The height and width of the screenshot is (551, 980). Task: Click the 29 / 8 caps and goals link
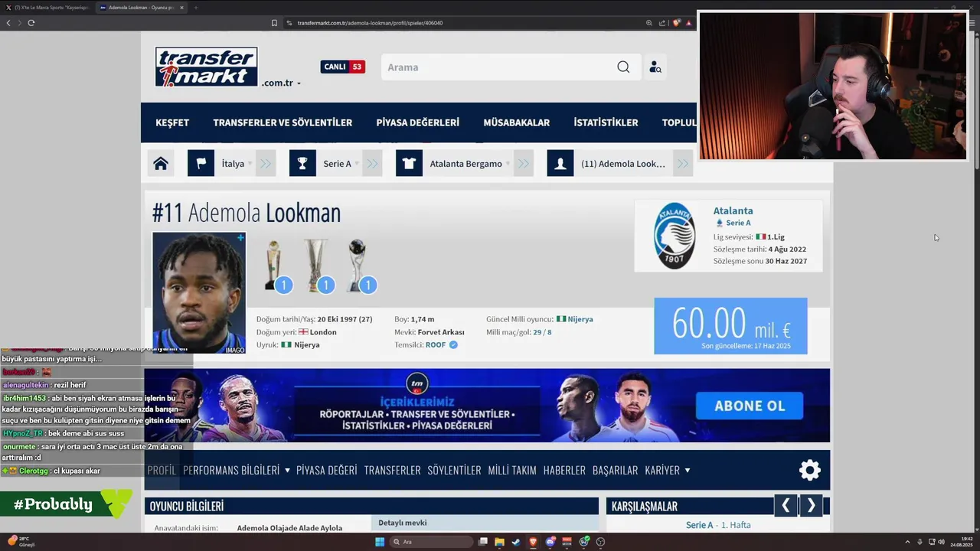pos(542,332)
